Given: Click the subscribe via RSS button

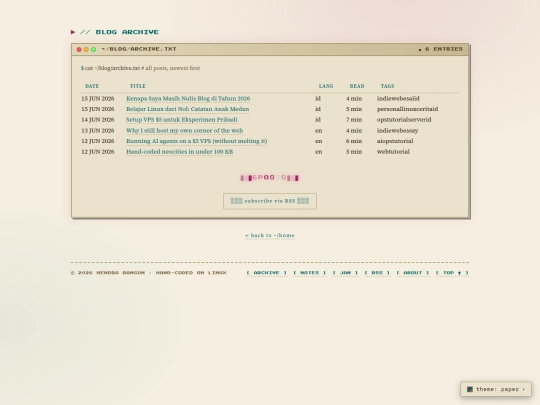Looking at the screenshot, I should 270,201.
